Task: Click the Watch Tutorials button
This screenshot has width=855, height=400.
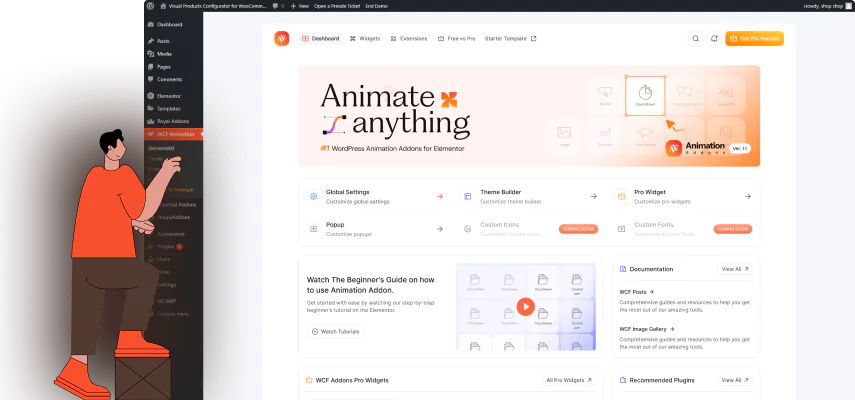Action: coord(335,331)
